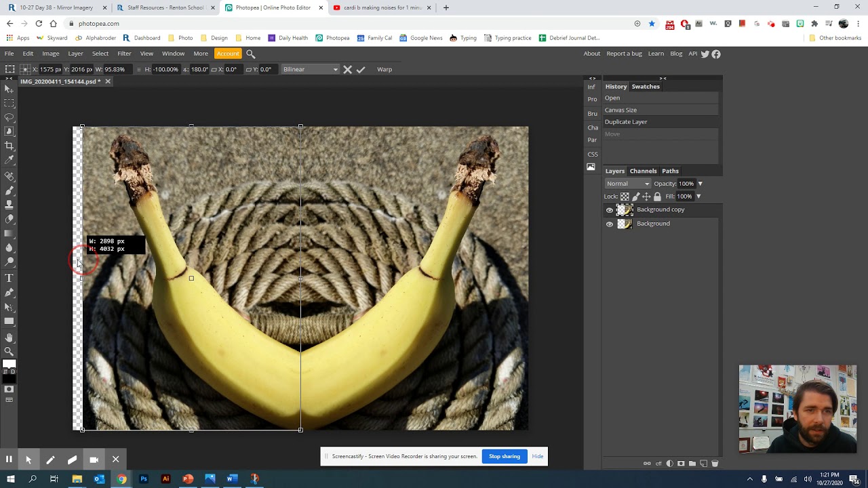Viewport: 868px width, 488px height.
Task: Select the Zoom tool in left toolbar
Action: pos(9,352)
